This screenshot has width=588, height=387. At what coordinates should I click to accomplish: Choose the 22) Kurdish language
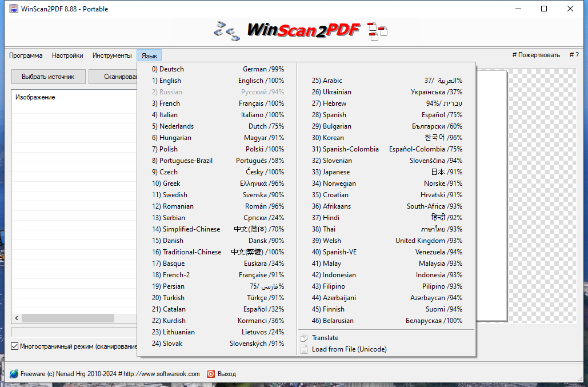(x=218, y=321)
